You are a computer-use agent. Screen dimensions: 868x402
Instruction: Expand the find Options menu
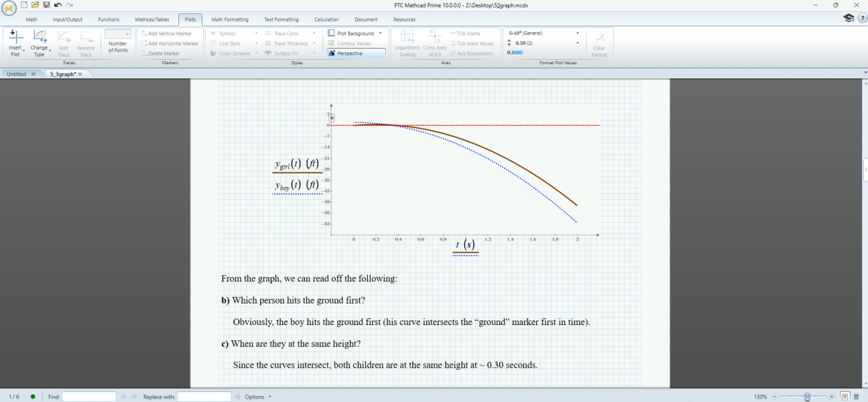point(259,397)
